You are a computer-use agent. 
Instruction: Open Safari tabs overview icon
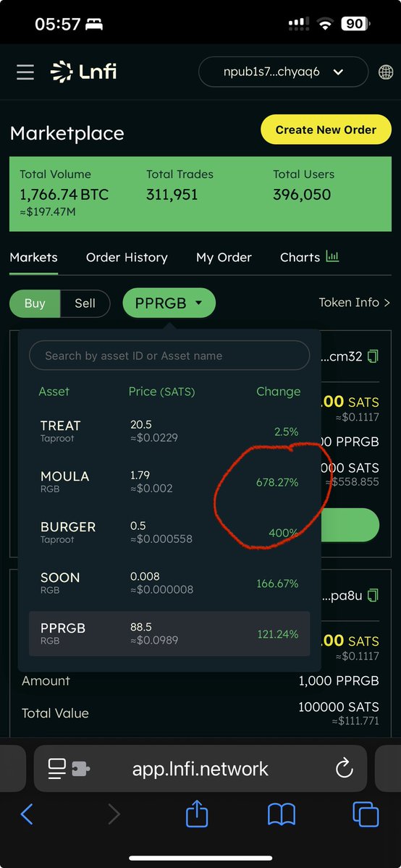tap(366, 815)
